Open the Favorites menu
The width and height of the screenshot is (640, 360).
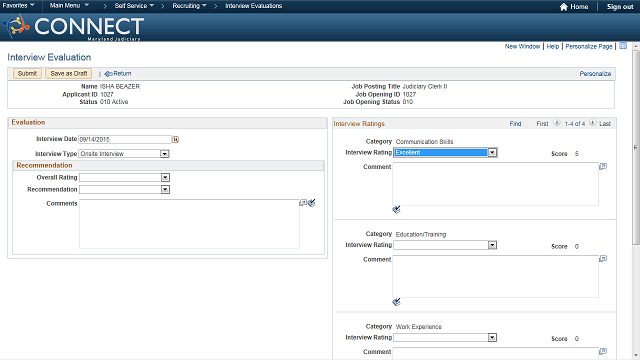18,6
